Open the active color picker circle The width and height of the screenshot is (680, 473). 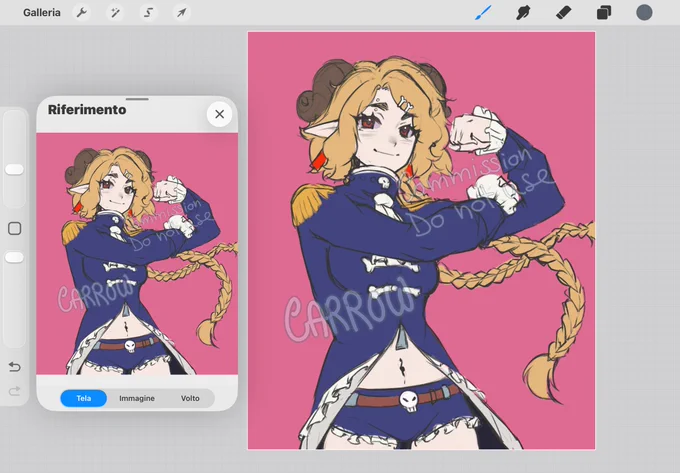[x=644, y=13]
